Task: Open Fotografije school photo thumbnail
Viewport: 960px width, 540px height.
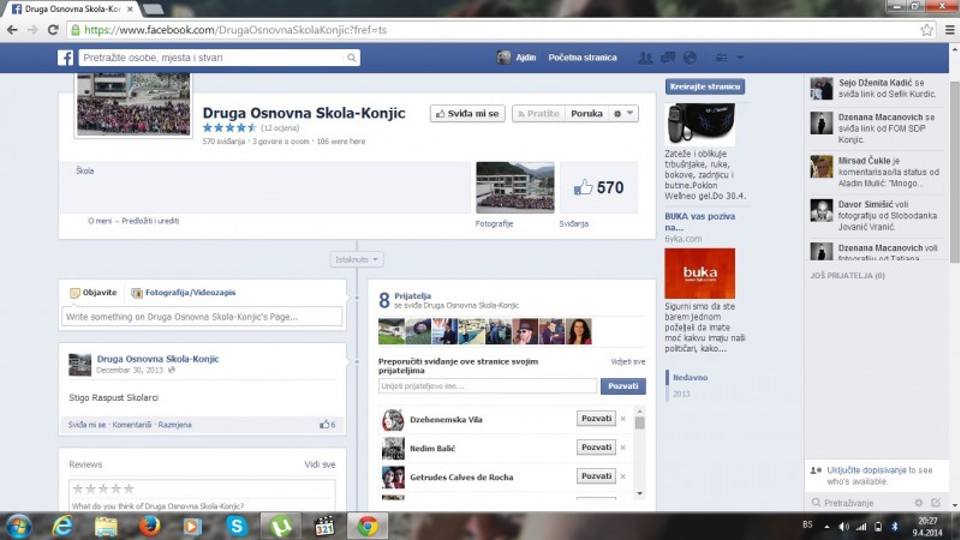Action: [515, 187]
